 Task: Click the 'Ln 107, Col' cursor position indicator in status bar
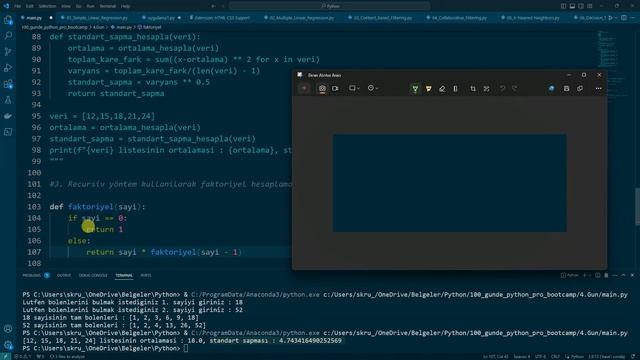[495, 357]
